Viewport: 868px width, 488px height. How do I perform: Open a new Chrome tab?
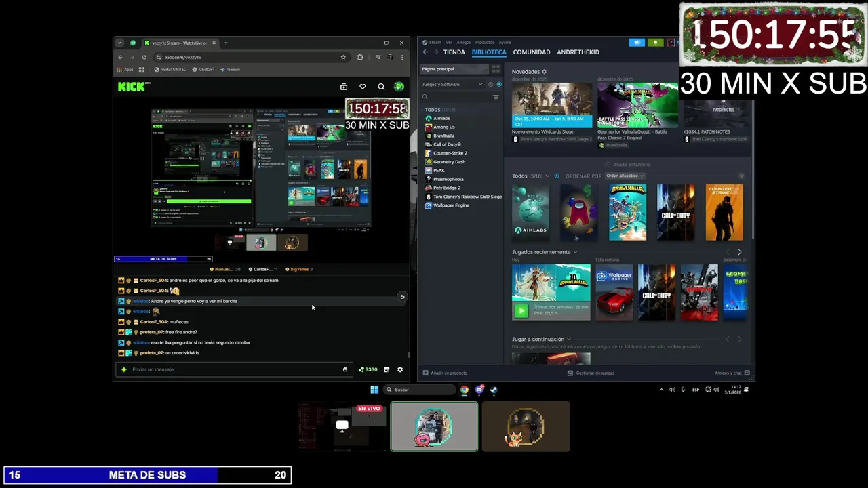point(226,43)
